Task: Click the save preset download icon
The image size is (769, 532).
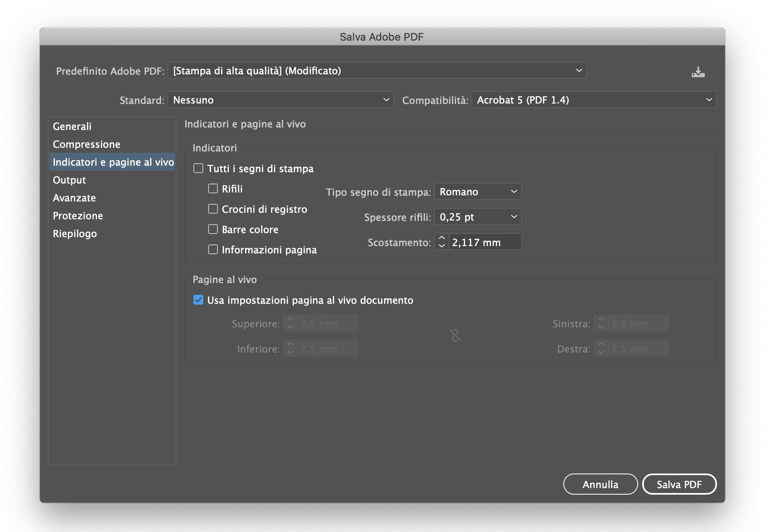Action: (x=697, y=72)
